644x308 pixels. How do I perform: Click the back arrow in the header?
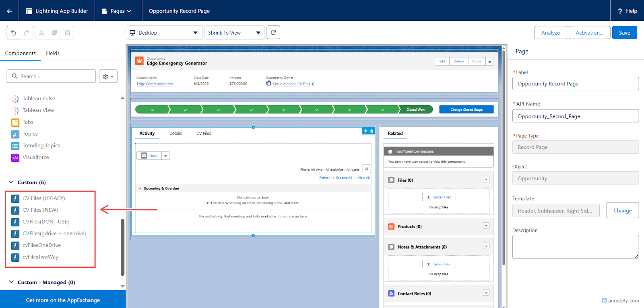(x=9, y=11)
